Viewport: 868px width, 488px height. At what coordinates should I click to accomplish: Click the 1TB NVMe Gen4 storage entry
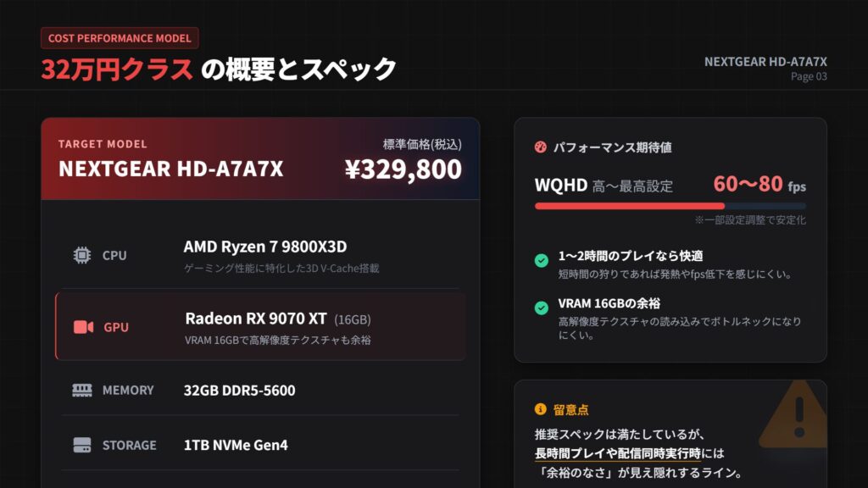point(236,445)
